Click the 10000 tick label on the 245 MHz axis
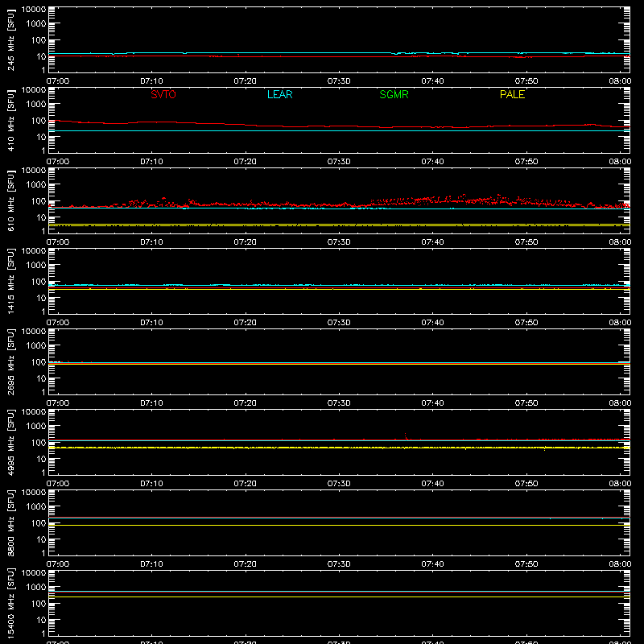644x644 pixels. [x=34, y=10]
